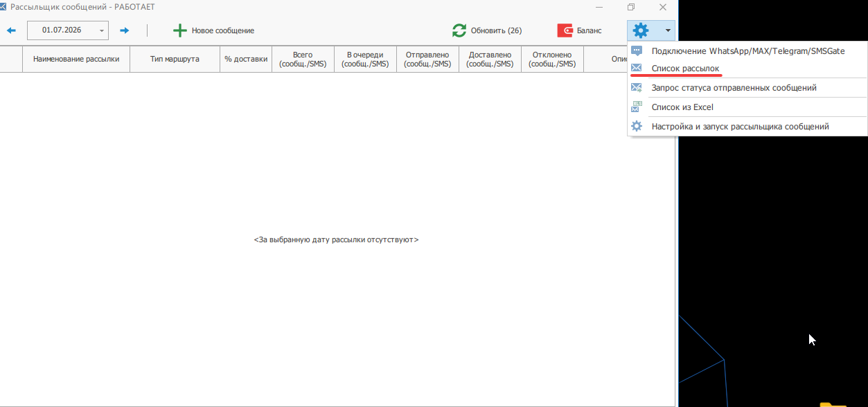Screen dimensions: 868x407
Task: Click the % доставки column header
Action: click(246, 60)
